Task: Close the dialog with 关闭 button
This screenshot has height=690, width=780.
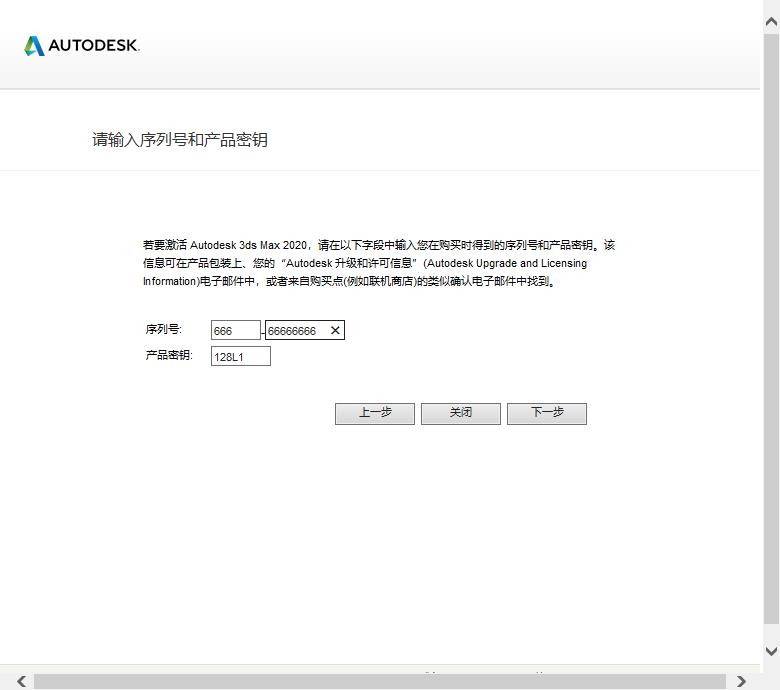Action: (461, 414)
